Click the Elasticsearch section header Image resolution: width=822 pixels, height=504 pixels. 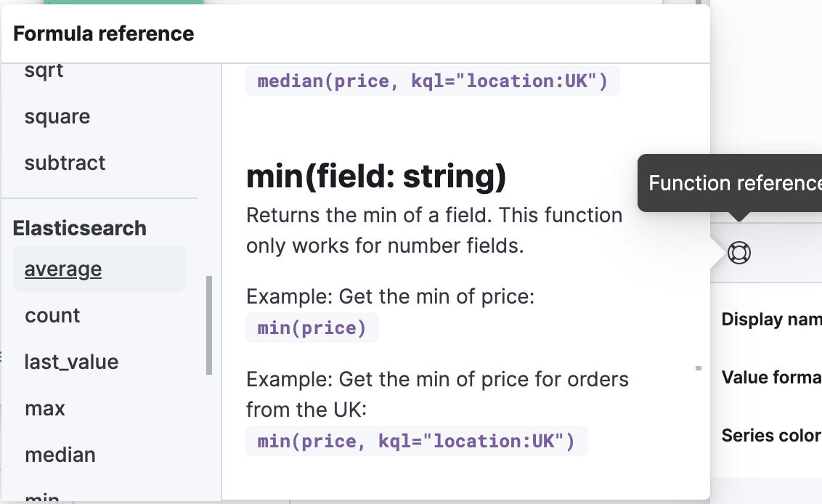pyautogui.click(x=80, y=228)
